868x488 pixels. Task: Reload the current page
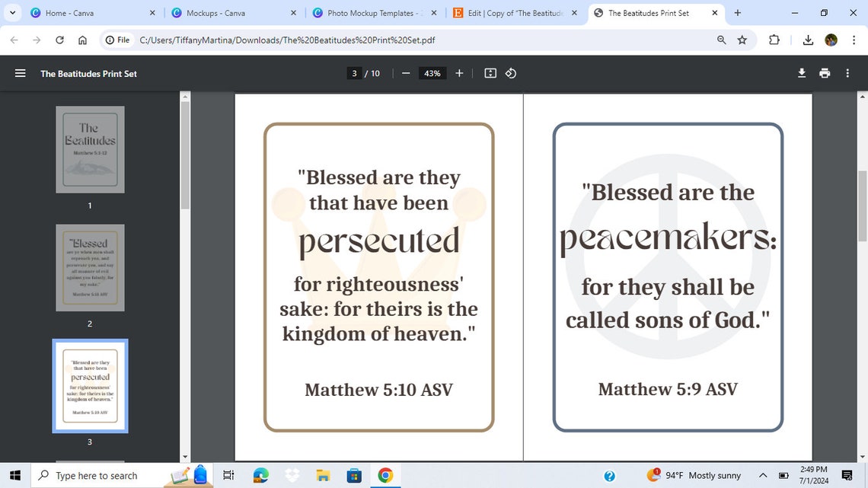(x=59, y=40)
